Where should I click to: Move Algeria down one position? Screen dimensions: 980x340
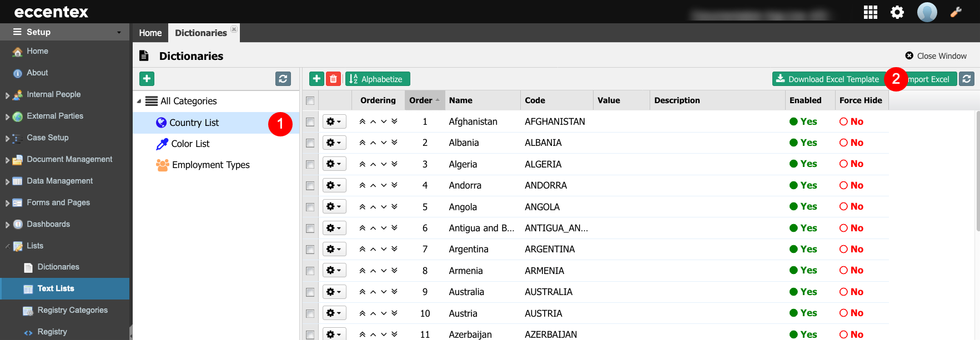coord(384,164)
